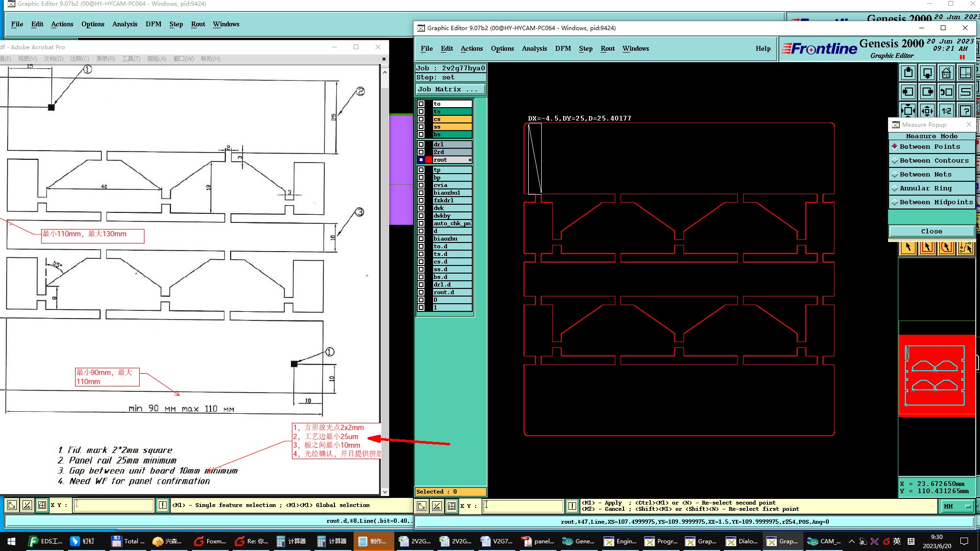Click the home view icon
The height and width of the screenshot is (551, 980).
click(947, 73)
